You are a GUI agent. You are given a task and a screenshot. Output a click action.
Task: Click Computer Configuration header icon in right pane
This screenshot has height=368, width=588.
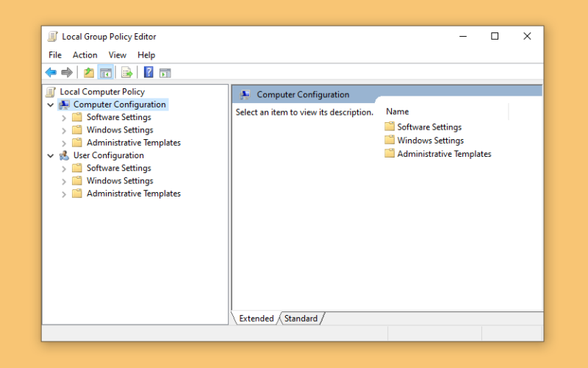pos(245,95)
